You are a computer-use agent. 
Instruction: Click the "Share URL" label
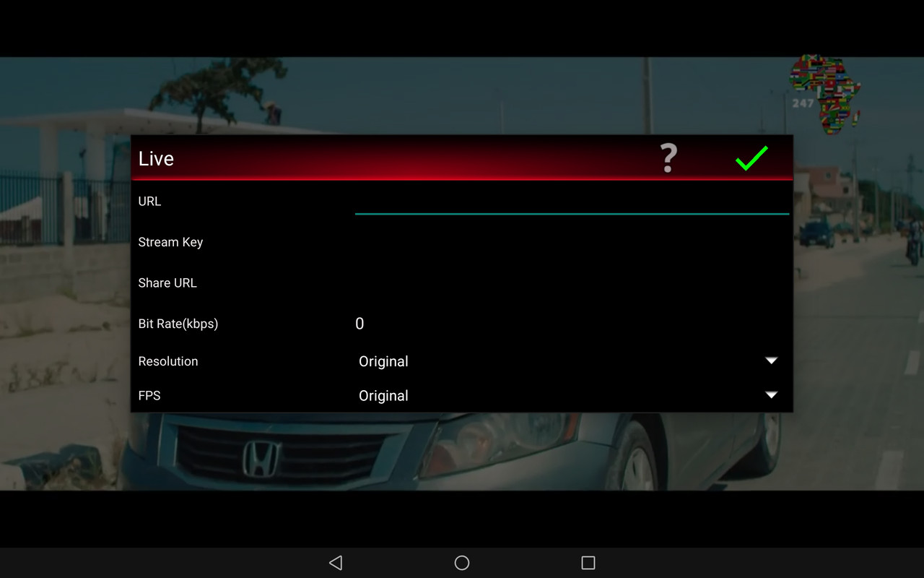pyautogui.click(x=167, y=283)
